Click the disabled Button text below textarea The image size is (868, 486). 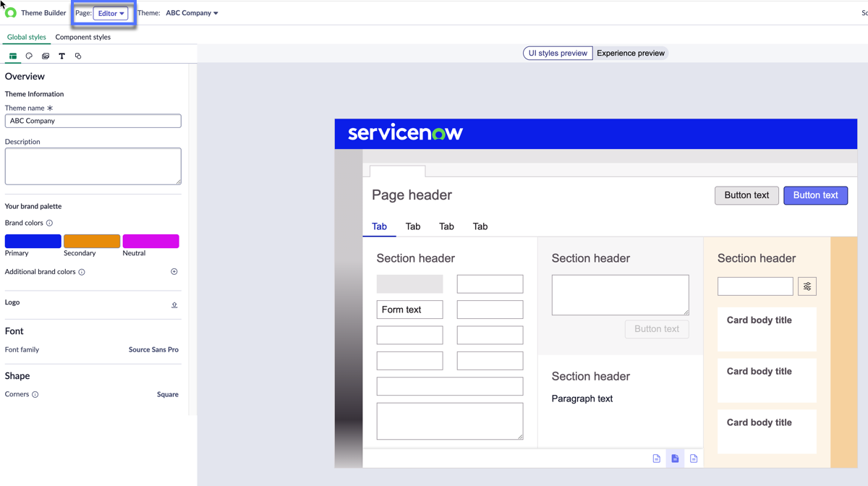click(657, 329)
